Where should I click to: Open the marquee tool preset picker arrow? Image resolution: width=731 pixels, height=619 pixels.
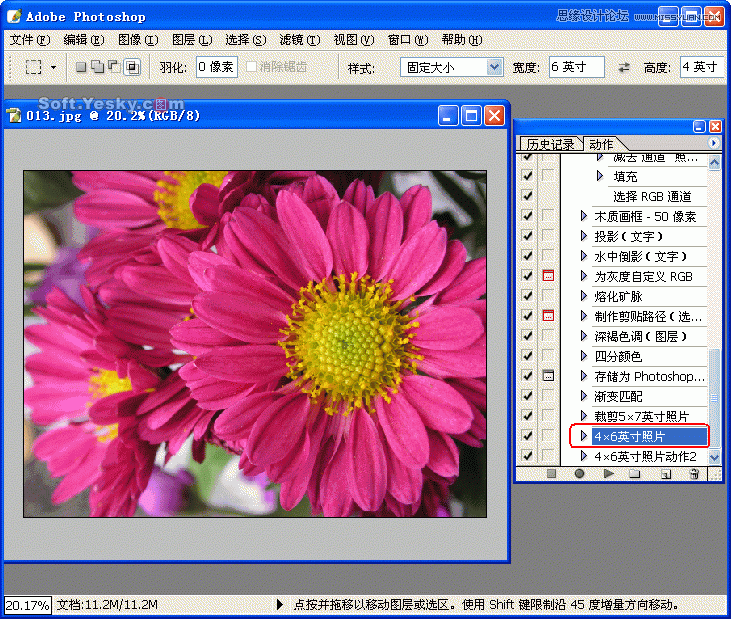pyautogui.click(x=54, y=68)
